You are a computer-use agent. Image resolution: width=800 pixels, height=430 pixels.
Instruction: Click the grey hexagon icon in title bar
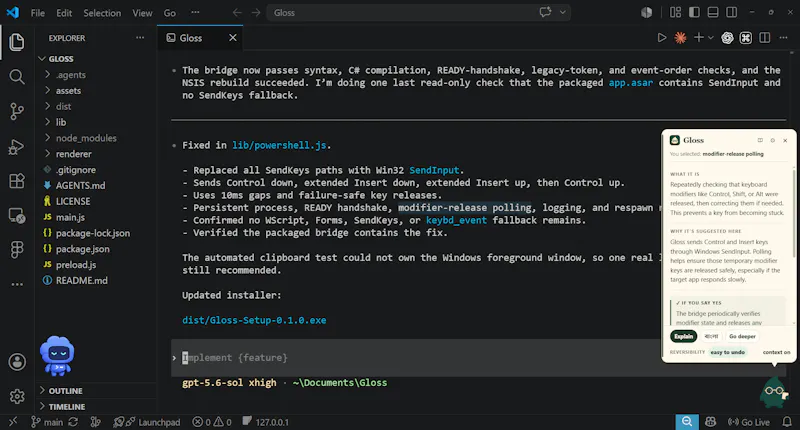coord(646,12)
